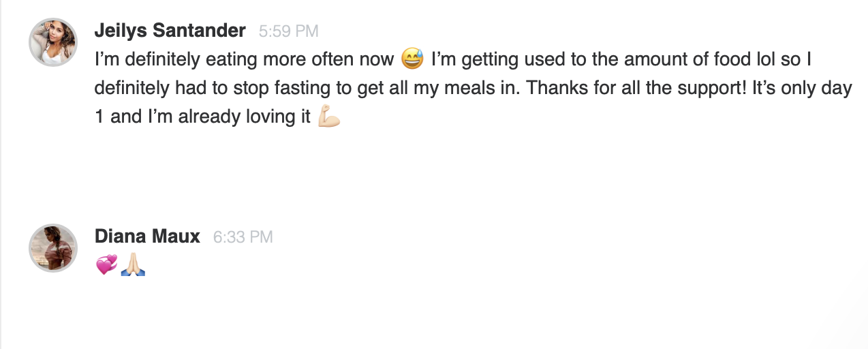This screenshot has height=349, width=868.
Task: Click the Jeilys Santander sender name
Action: [x=170, y=31]
